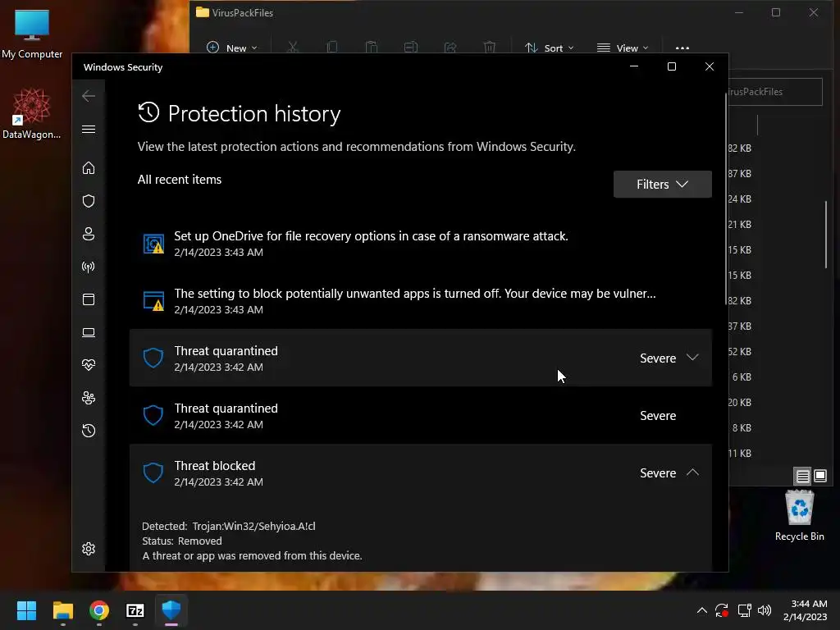Click the volume speaker tray icon
This screenshot has height=630, width=840.
pos(765,610)
